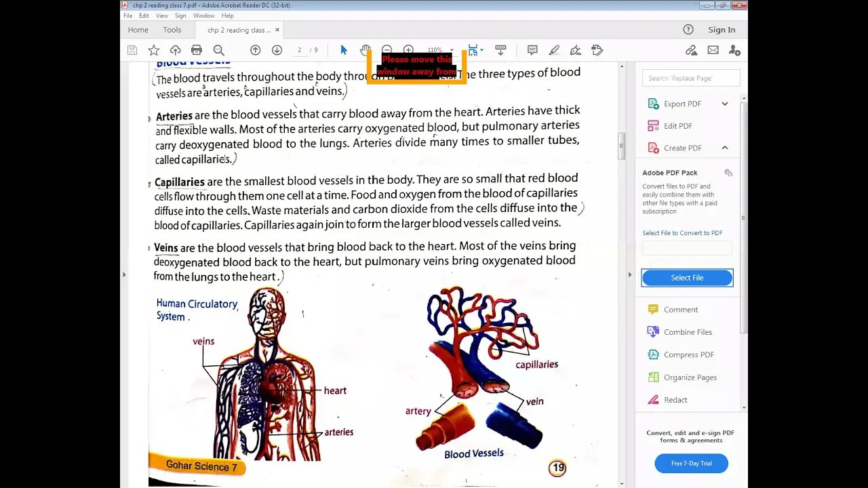Click the stamp tool icon
This screenshot has height=488, width=868.
pos(597,50)
